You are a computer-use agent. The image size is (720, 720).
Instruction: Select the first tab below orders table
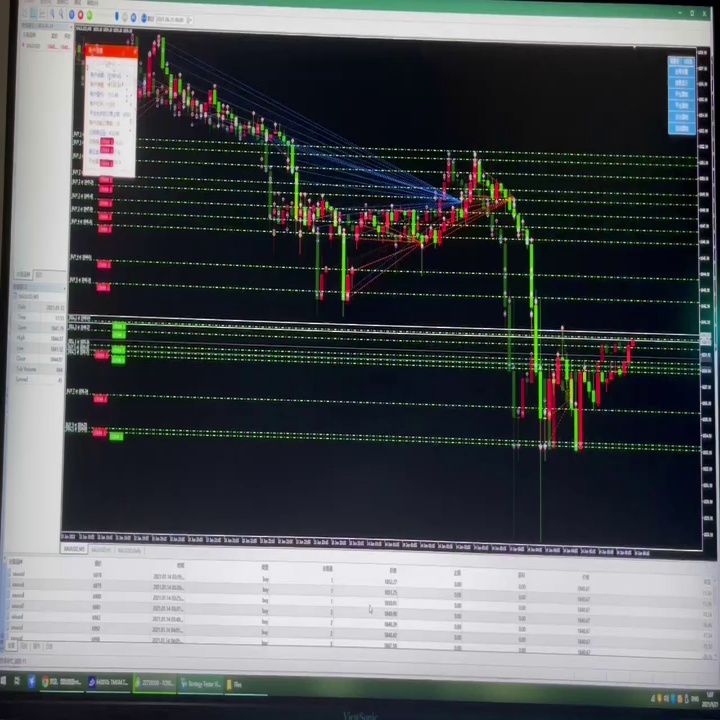(11, 646)
